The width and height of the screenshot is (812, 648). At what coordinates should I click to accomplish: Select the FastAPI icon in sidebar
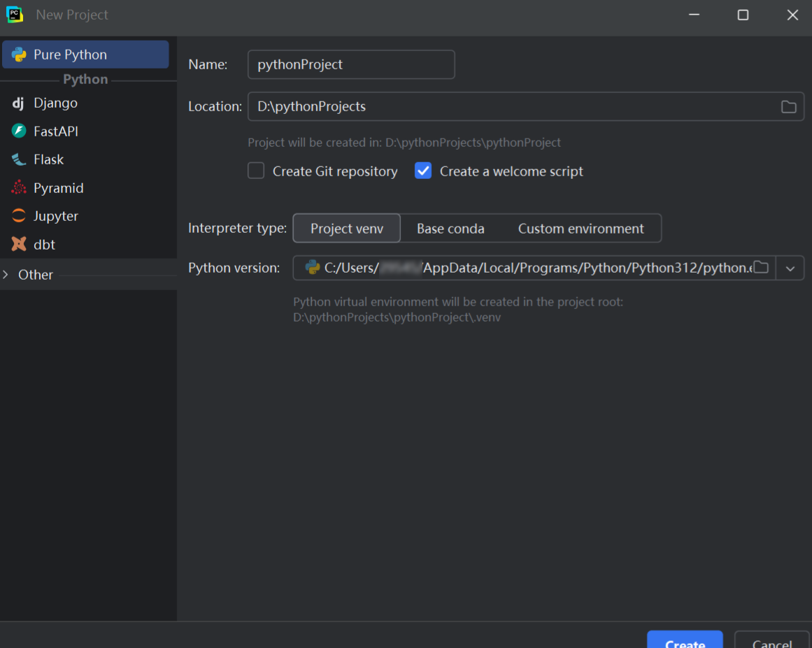[x=19, y=131]
